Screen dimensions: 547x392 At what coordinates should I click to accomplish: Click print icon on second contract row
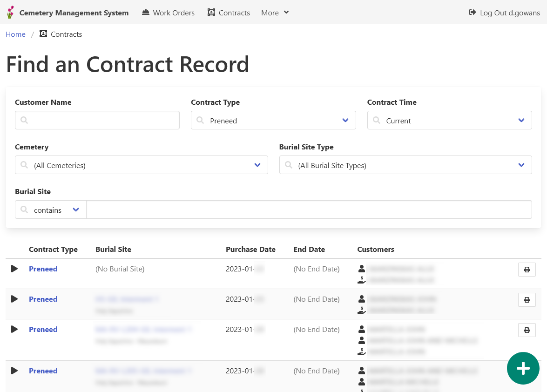pyautogui.click(x=527, y=300)
